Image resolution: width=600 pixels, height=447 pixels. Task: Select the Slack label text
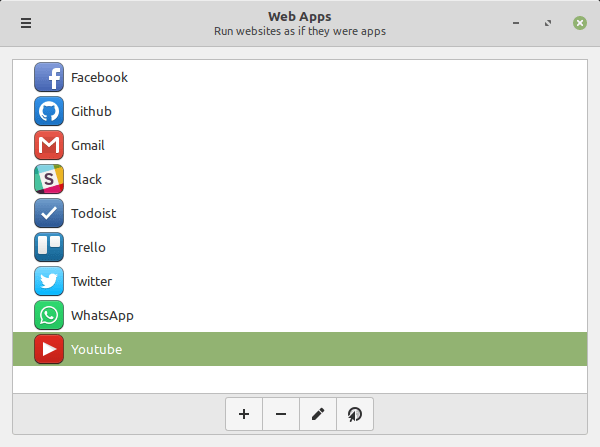click(86, 179)
